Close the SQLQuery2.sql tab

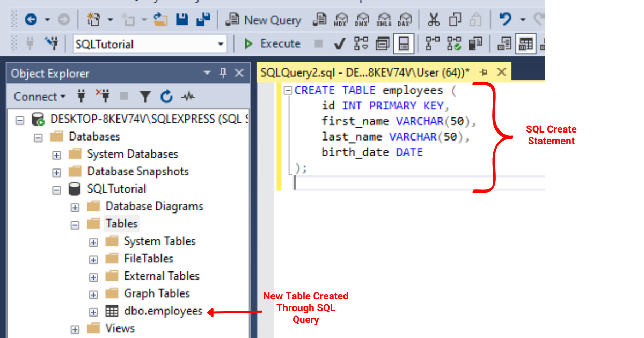502,72
